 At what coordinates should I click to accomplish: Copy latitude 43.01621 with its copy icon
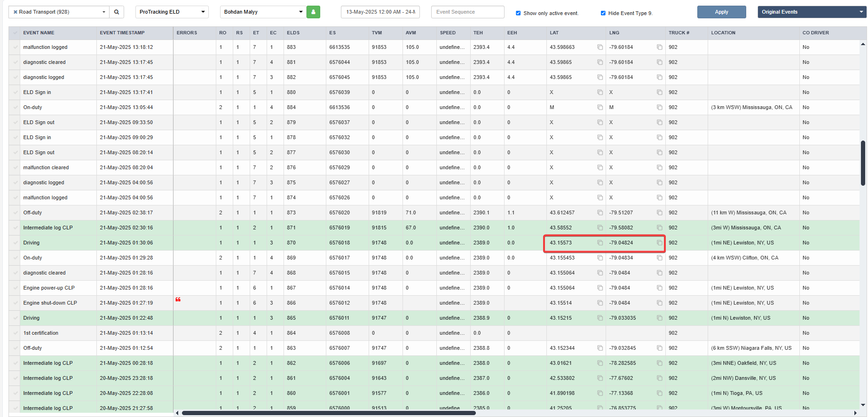coord(600,363)
